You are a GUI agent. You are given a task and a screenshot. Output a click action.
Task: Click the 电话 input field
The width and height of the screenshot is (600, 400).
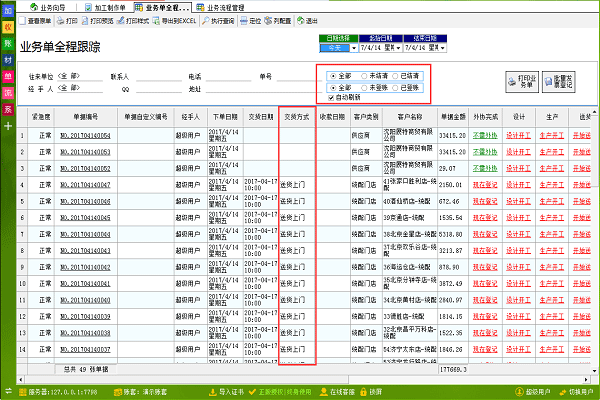pyautogui.click(x=228, y=77)
